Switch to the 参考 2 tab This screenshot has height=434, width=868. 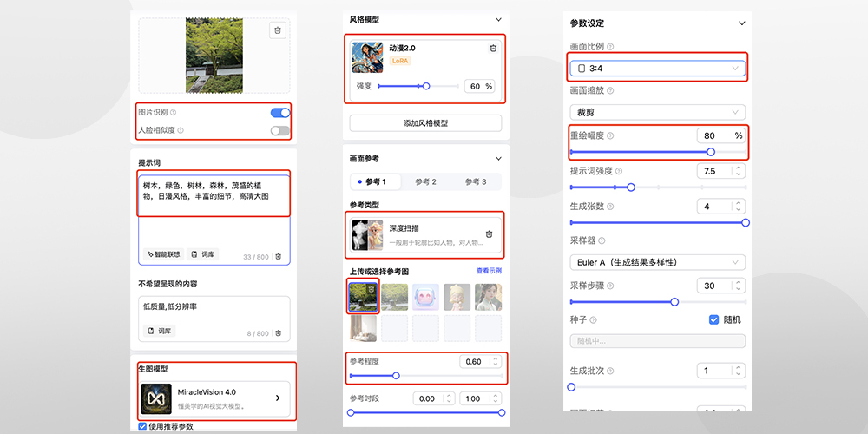tap(425, 181)
